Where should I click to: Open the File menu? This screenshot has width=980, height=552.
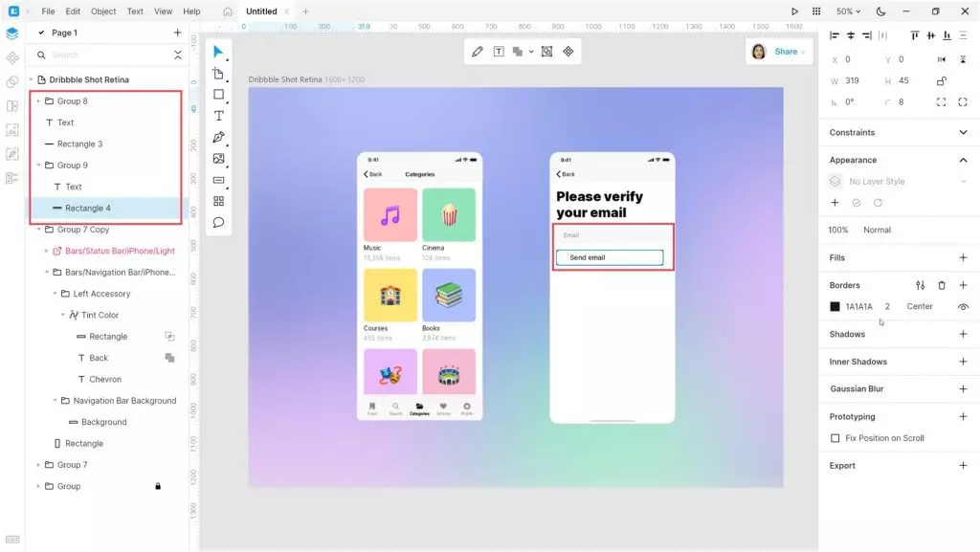pos(48,11)
